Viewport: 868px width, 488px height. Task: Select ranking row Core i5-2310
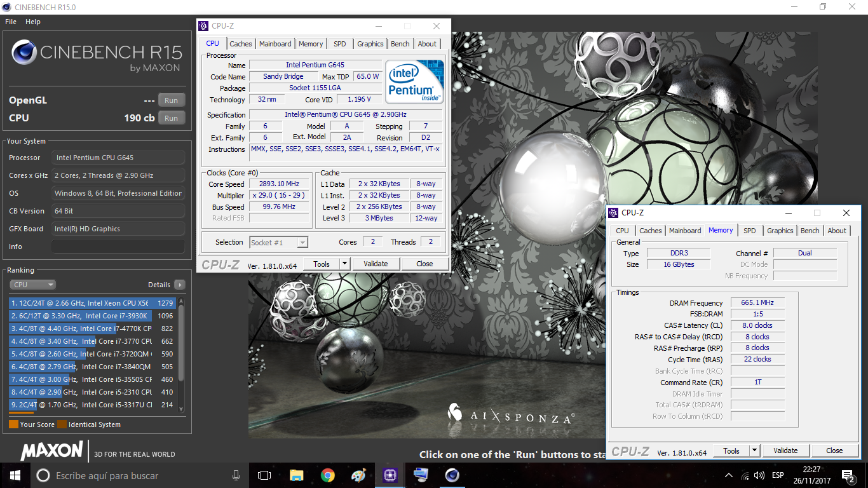coord(92,392)
